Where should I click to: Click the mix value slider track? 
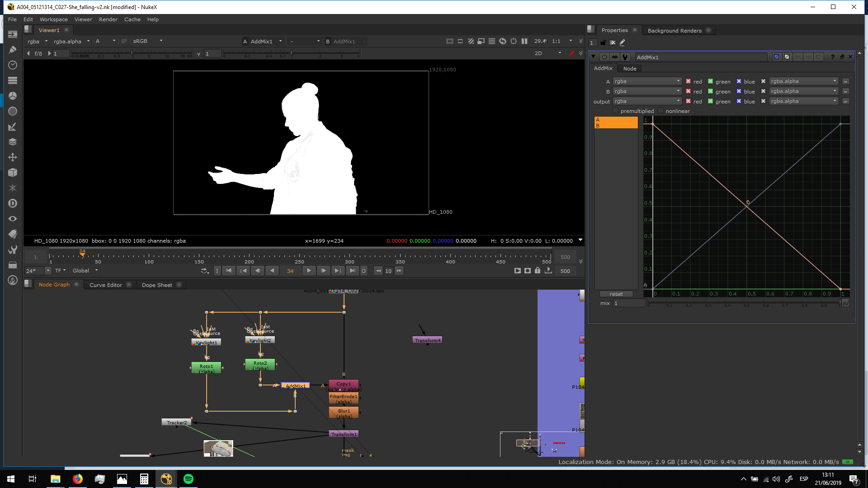click(x=744, y=302)
